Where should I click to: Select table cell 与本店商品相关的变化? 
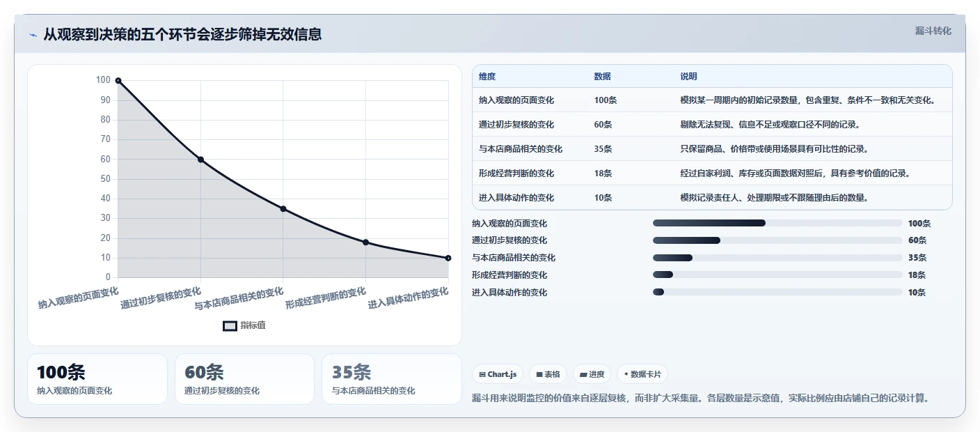pos(521,149)
